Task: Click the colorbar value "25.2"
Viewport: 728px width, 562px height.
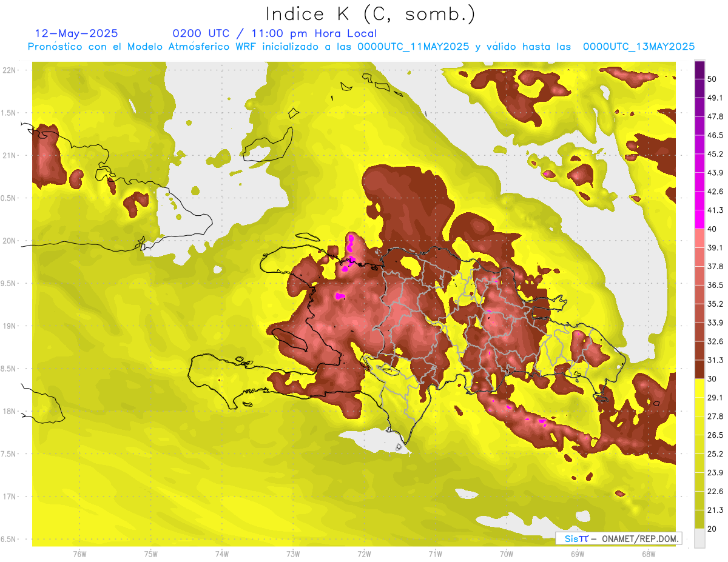Action: (x=715, y=454)
